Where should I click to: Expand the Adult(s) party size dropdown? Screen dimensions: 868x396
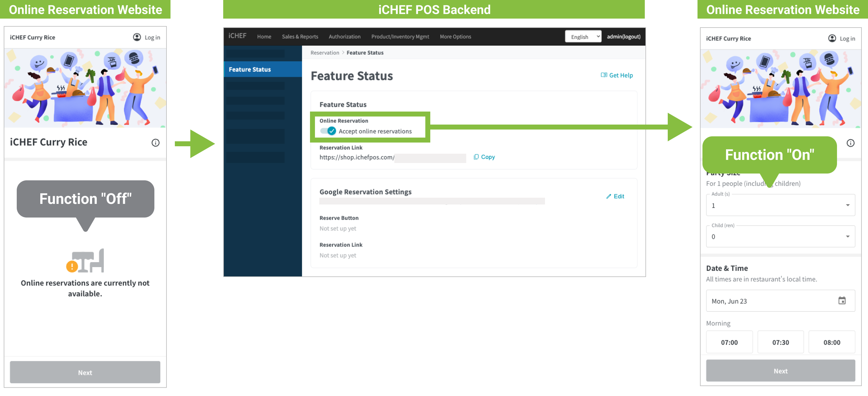[x=780, y=205]
